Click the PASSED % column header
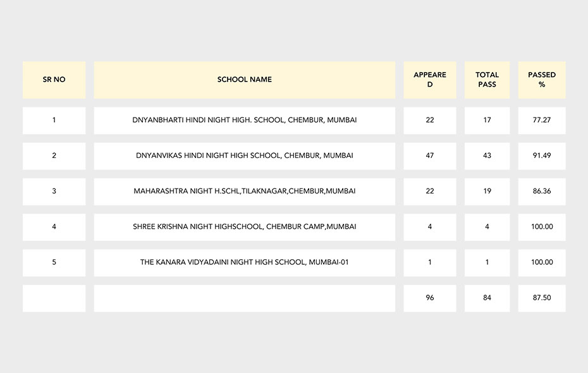The width and height of the screenshot is (588, 373). (x=542, y=80)
